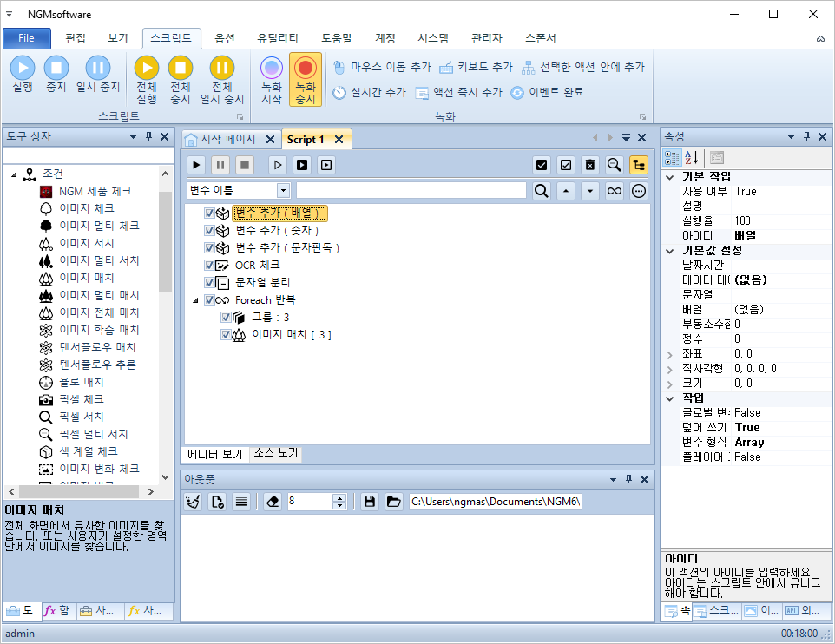Image resolution: width=835 pixels, height=644 pixels.
Task: Click the check-all filled checkbox icon
Action: click(542, 165)
